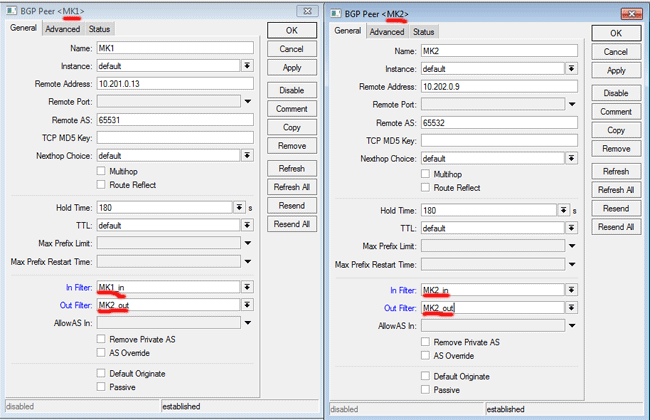Enable Multihop checkbox in MK1 window
Viewport: 650px width, 420px height.
click(x=101, y=172)
